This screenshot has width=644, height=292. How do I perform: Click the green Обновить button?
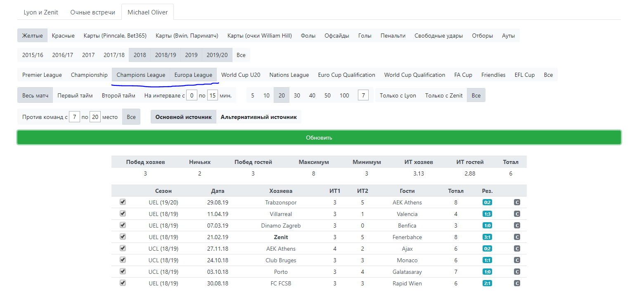[319, 138]
